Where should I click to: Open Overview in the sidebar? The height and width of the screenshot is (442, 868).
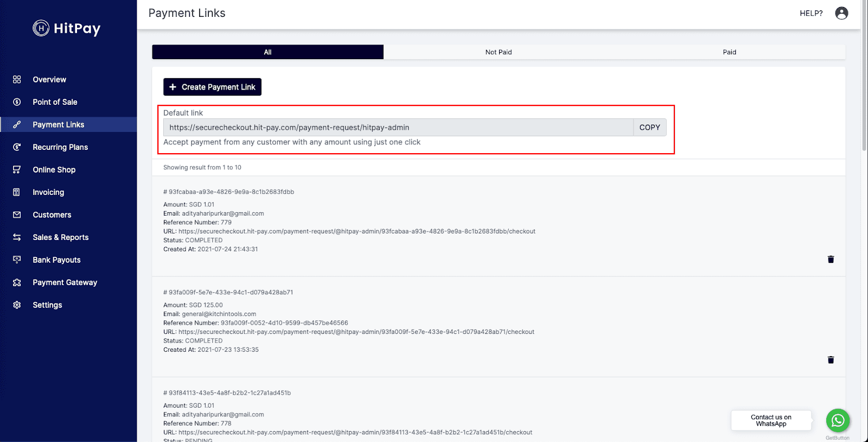point(49,79)
